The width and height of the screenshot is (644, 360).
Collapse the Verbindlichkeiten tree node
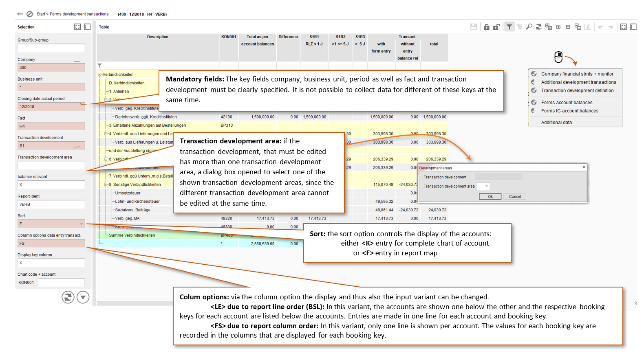pos(99,75)
